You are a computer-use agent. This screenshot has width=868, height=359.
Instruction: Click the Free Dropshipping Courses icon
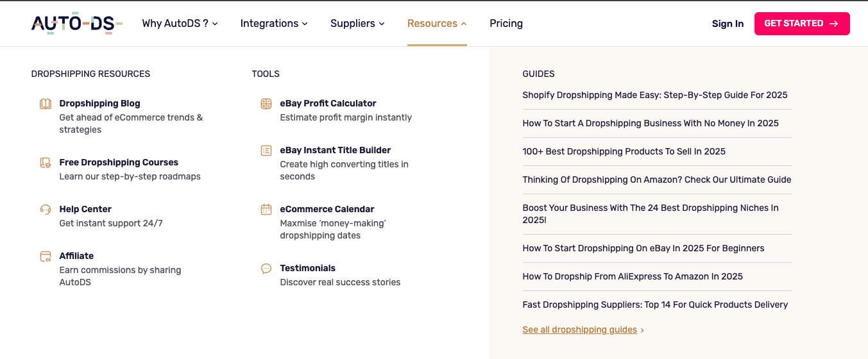click(46, 163)
